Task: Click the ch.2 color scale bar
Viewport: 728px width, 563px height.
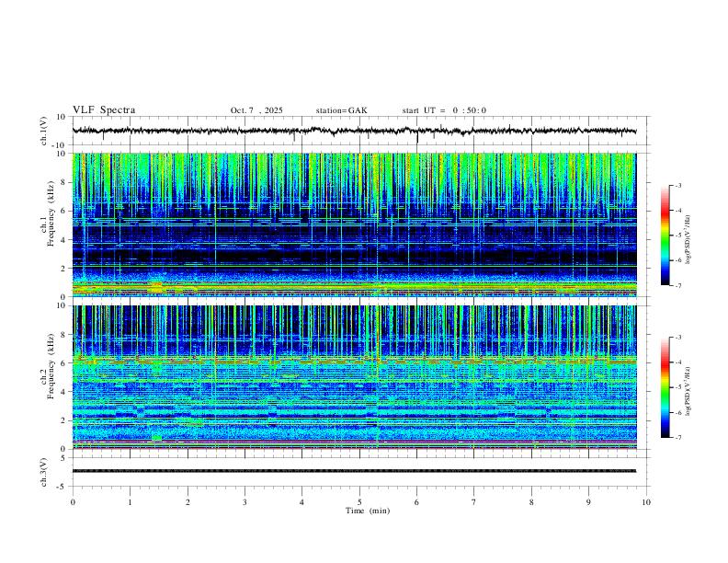Action: tap(665, 387)
